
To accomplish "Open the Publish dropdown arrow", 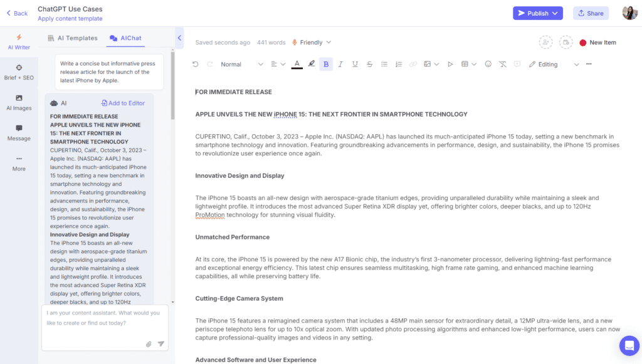I will click(555, 13).
